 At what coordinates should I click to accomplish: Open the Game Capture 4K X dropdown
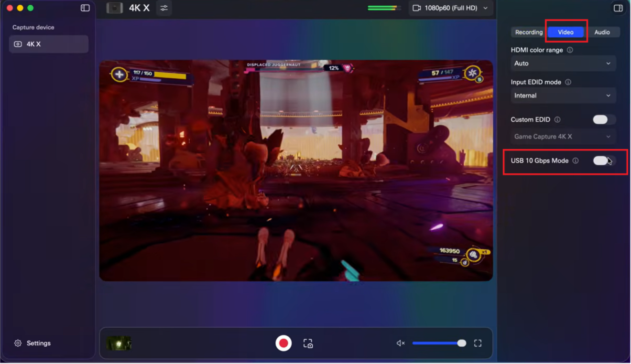point(563,137)
